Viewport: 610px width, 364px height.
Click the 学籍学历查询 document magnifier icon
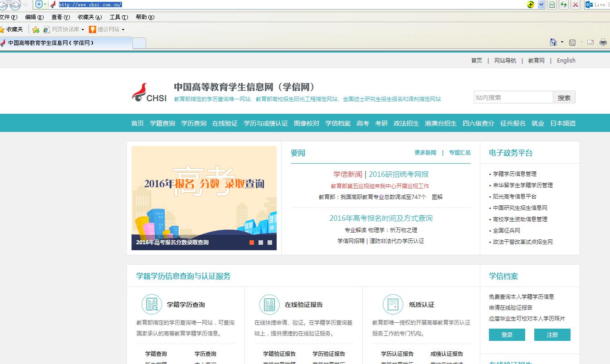tap(151, 304)
